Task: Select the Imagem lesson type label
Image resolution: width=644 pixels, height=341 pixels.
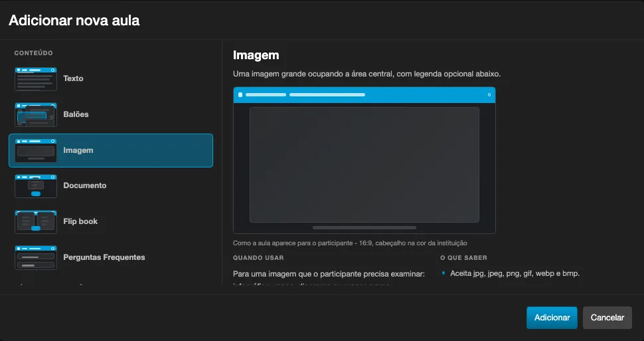Action: pyautogui.click(x=78, y=150)
